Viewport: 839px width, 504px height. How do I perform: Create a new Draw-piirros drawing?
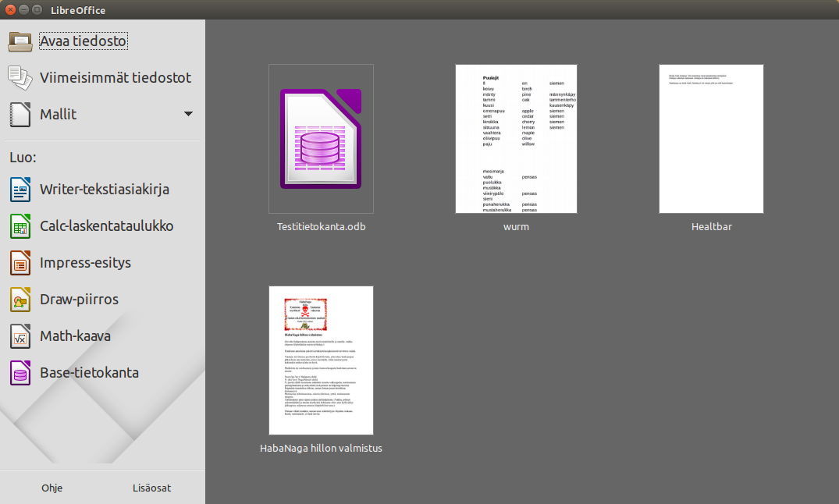click(x=79, y=300)
